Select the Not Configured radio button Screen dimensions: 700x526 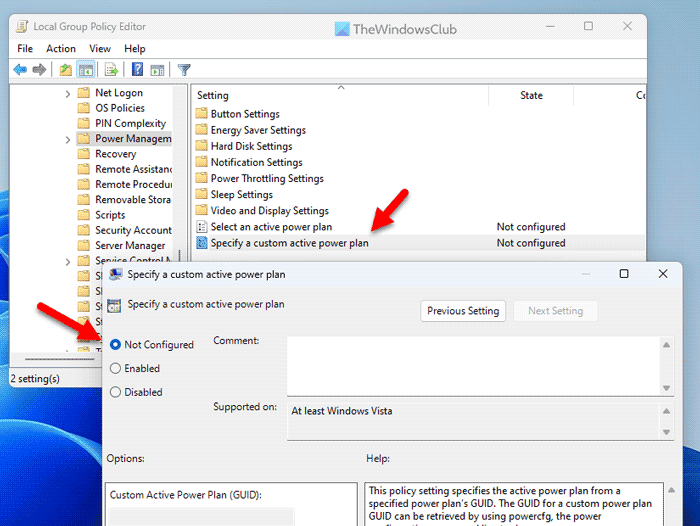click(115, 344)
